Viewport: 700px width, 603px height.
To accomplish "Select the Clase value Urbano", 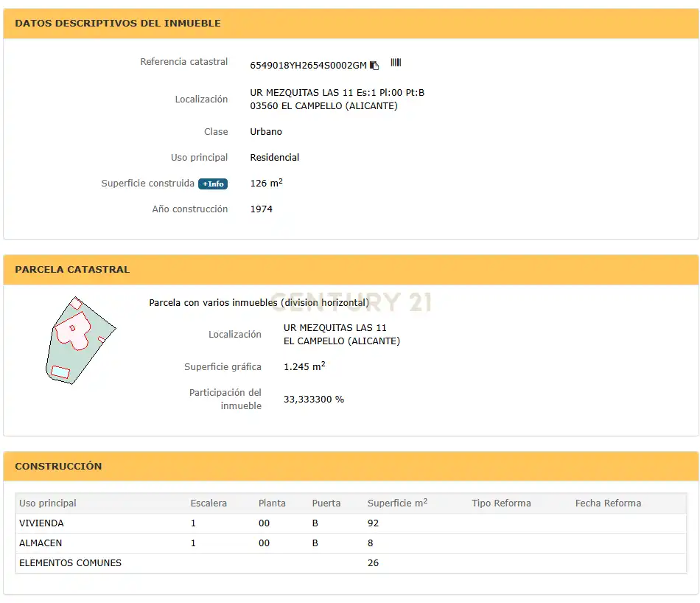I will point(266,132).
